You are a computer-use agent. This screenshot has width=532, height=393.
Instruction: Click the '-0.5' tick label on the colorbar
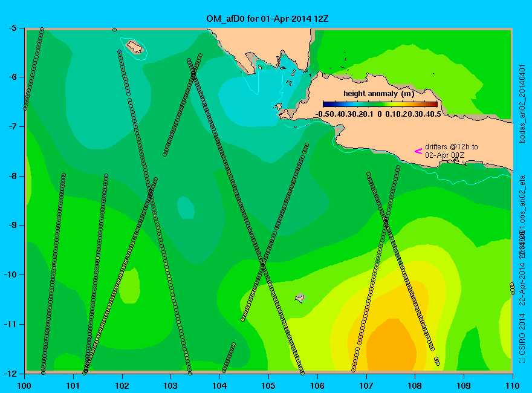(323, 114)
